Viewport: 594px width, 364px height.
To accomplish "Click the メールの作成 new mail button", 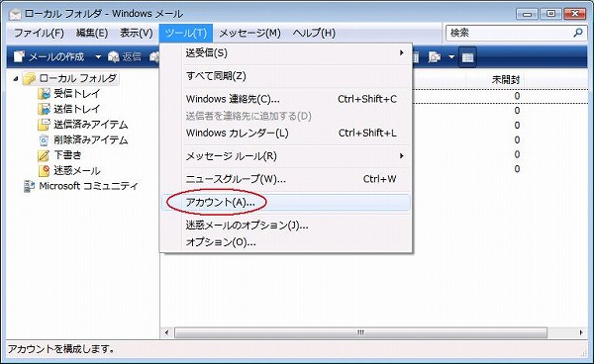I will click(49, 56).
